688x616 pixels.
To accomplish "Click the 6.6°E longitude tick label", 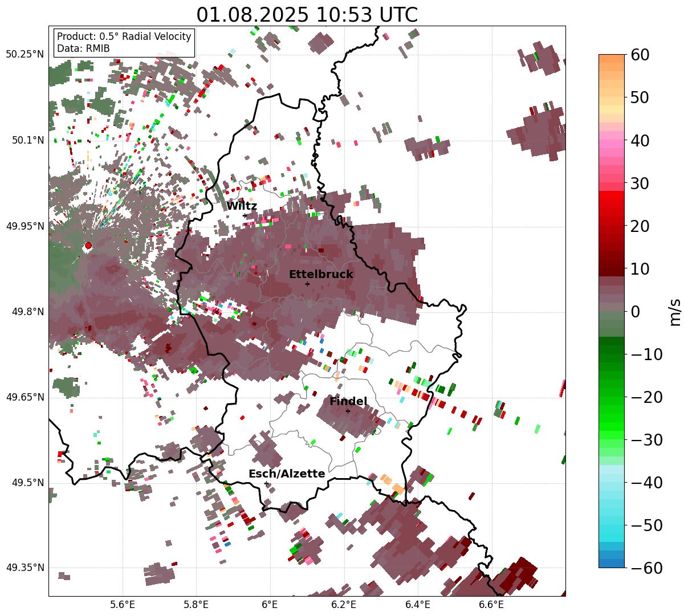I will click(491, 605).
